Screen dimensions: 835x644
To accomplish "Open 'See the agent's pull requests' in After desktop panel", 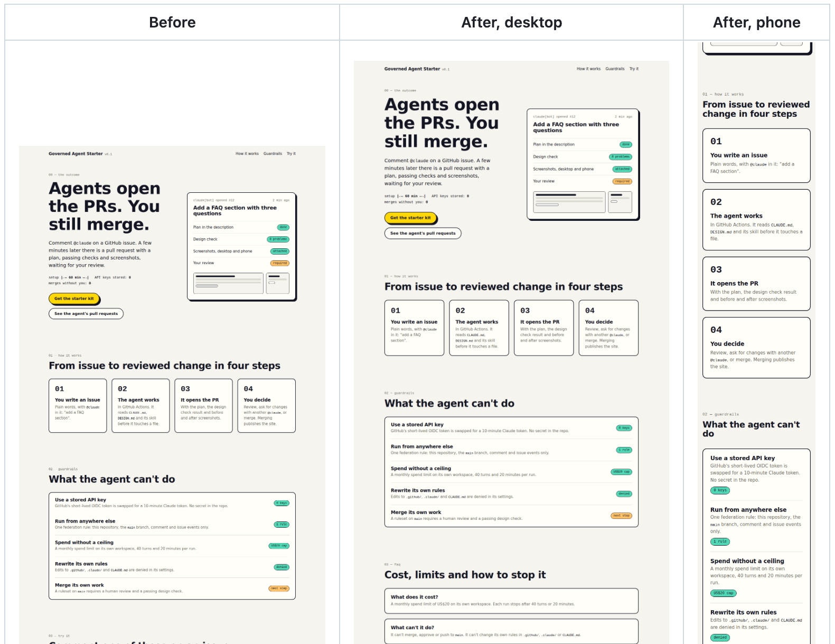I will (x=423, y=233).
